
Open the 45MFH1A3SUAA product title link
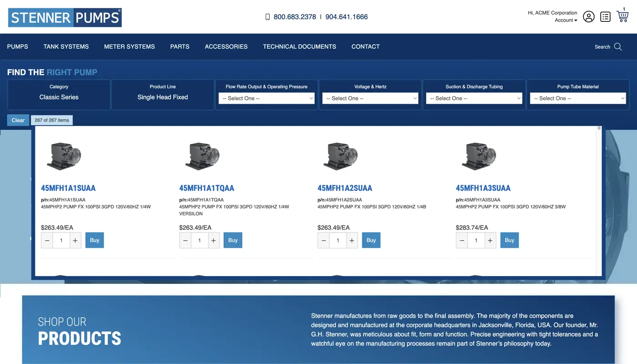(x=483, y=188)
